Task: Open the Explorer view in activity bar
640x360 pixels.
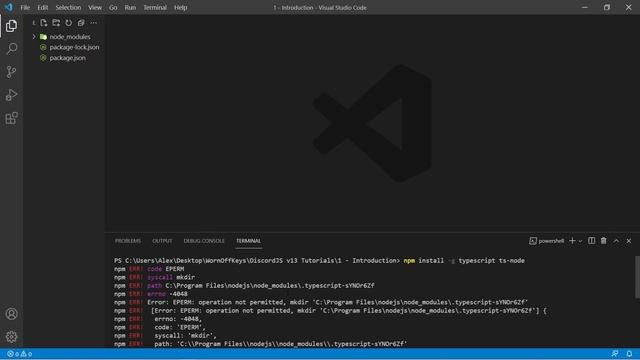Action: coord(11,26)
